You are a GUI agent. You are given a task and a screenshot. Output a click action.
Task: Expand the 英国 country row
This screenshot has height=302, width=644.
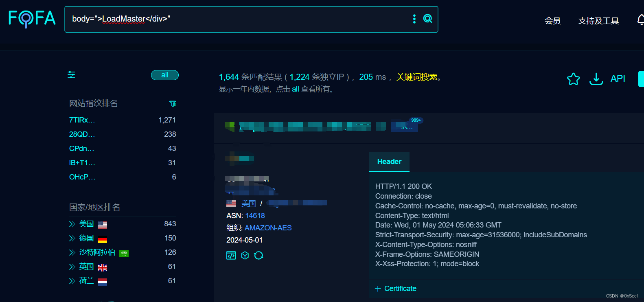72,267
